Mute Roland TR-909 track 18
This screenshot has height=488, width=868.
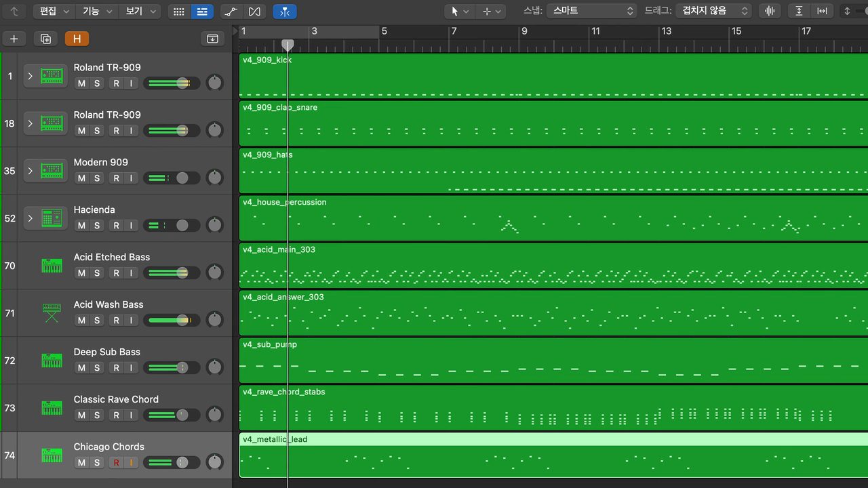click(81, 131)
